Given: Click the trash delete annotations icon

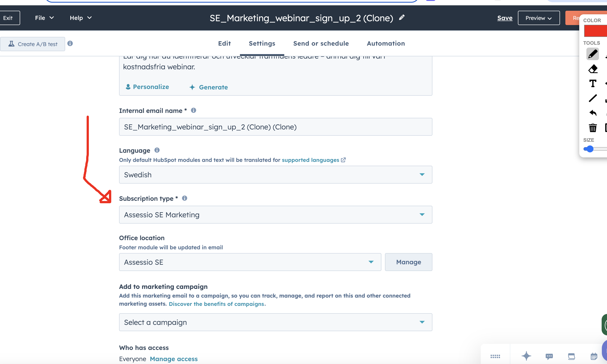Looking at the screenshot, I should [x=593, y=127].
